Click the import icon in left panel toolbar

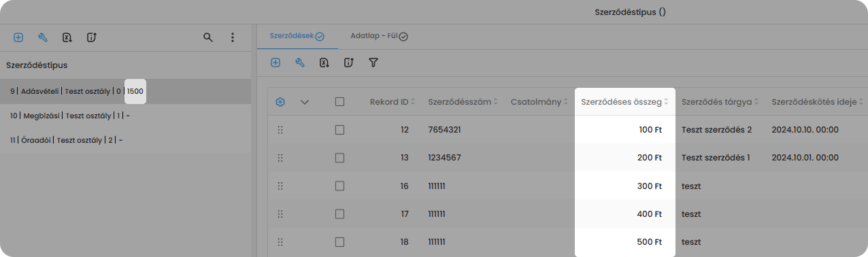pyautogui.click(x=92, y=37)
